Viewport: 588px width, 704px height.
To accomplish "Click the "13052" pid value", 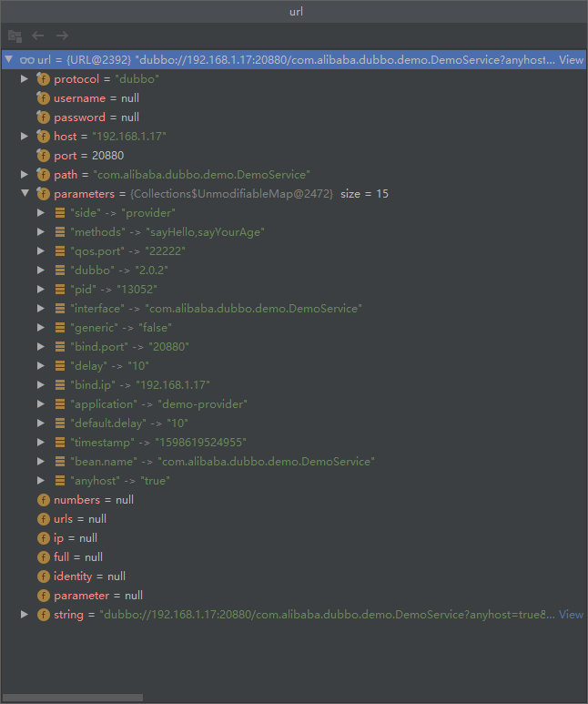I will click(x=137, y=290).
